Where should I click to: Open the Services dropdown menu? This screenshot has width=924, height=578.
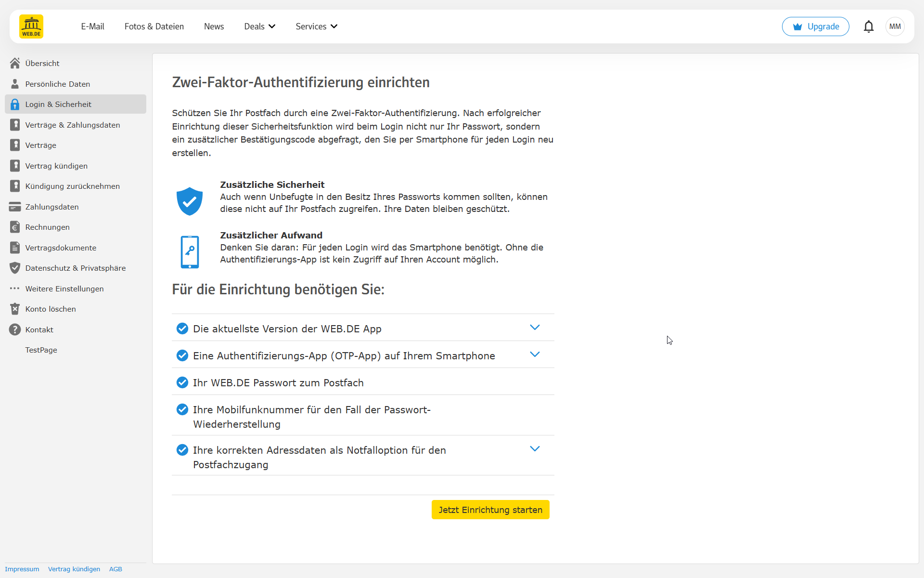pyautogui.click(x=316, y=26)
